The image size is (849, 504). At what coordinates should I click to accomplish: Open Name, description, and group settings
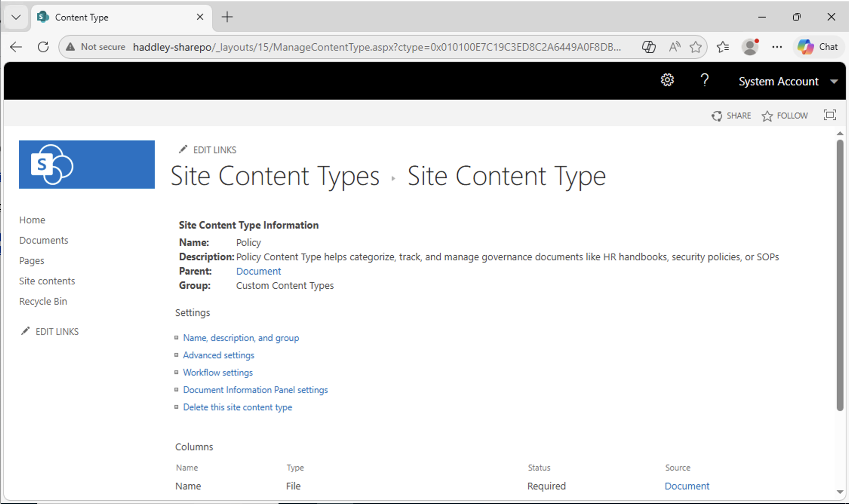241,338
